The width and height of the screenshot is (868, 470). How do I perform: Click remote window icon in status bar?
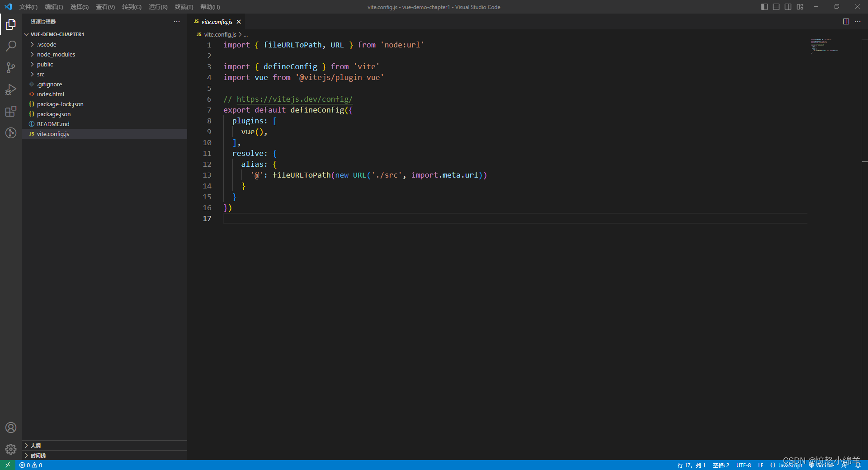point(8,465)
